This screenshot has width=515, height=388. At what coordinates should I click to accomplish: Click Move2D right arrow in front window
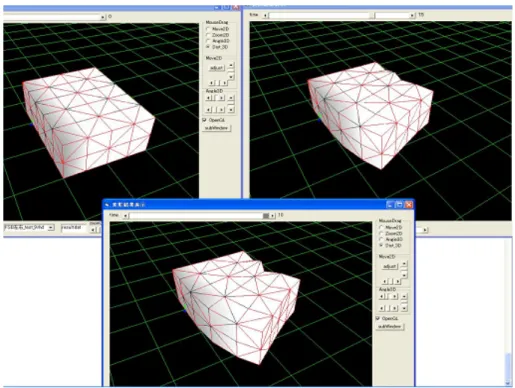click(x=398, y=281)
